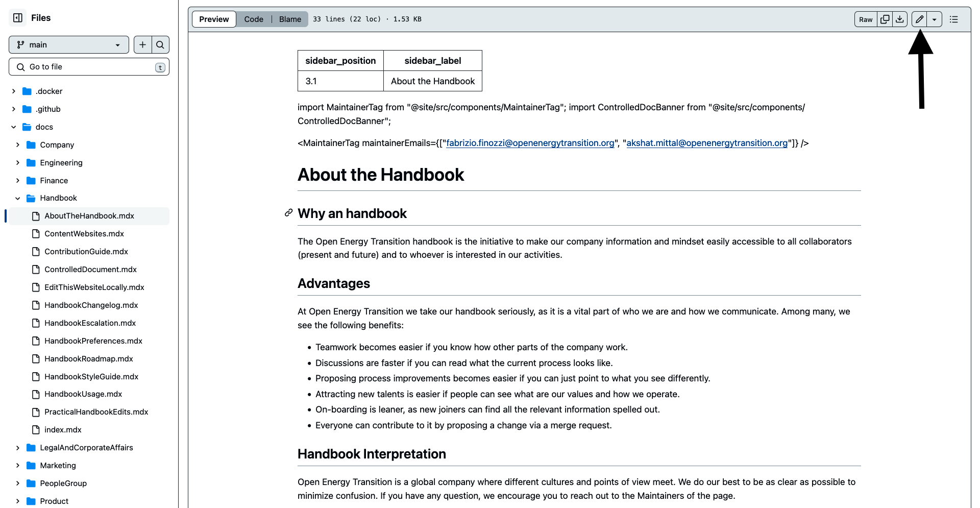Click the plus add file icon

(143, 45)
